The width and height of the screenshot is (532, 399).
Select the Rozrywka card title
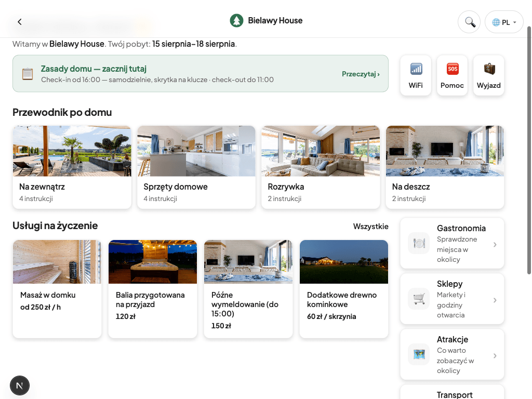(x=286, y=187)
